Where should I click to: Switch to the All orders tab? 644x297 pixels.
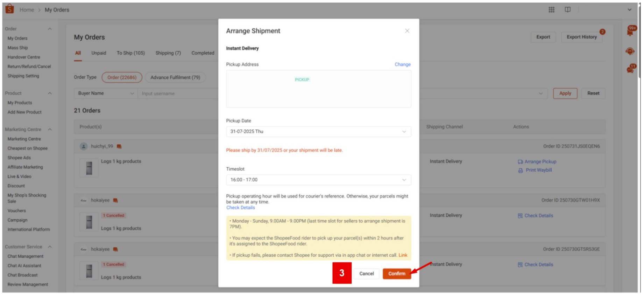pos(78,53)
